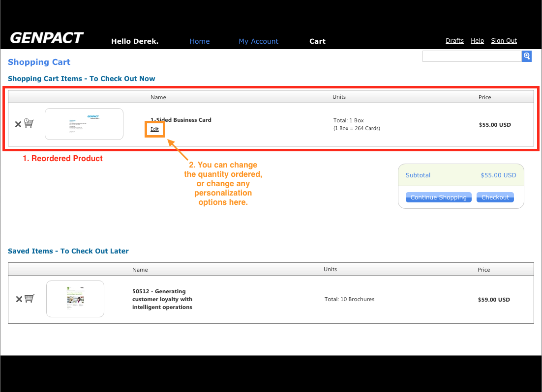542x392 pixels.
Task: Sign Out of the account
Action: 504,41
